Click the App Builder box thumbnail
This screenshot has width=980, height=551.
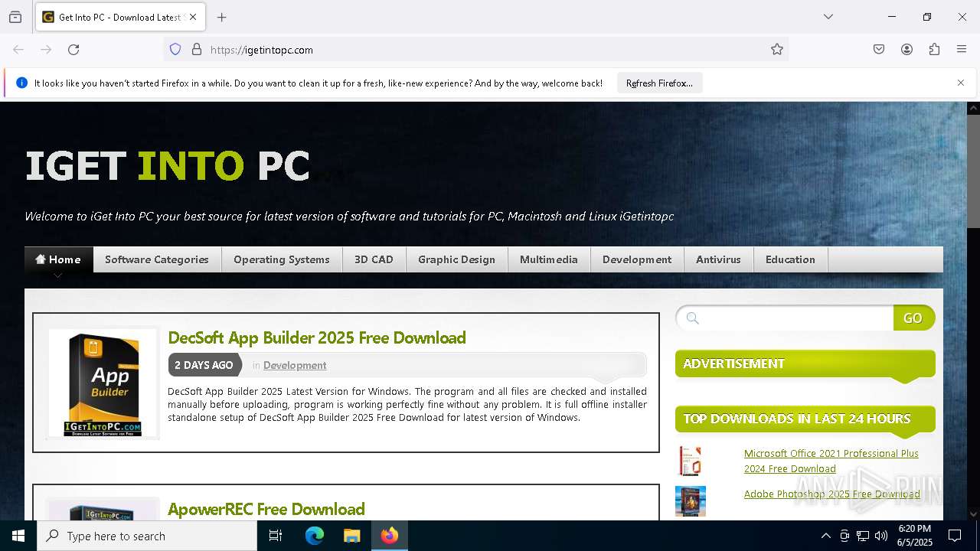pos(103,383)
